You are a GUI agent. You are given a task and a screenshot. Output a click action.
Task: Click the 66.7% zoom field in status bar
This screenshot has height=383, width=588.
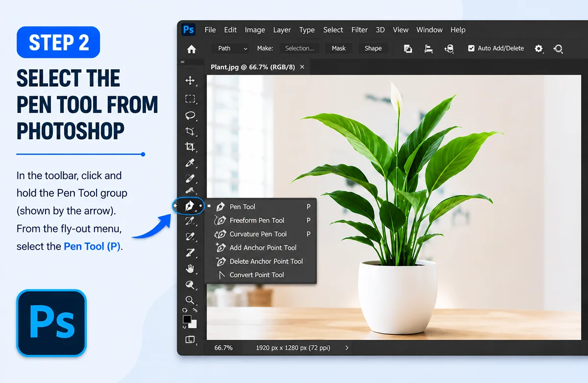tap(223, 348)
